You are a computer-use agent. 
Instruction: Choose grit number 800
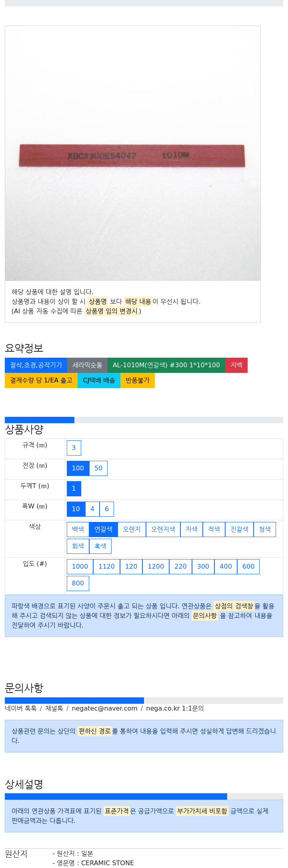pos(78,583)
